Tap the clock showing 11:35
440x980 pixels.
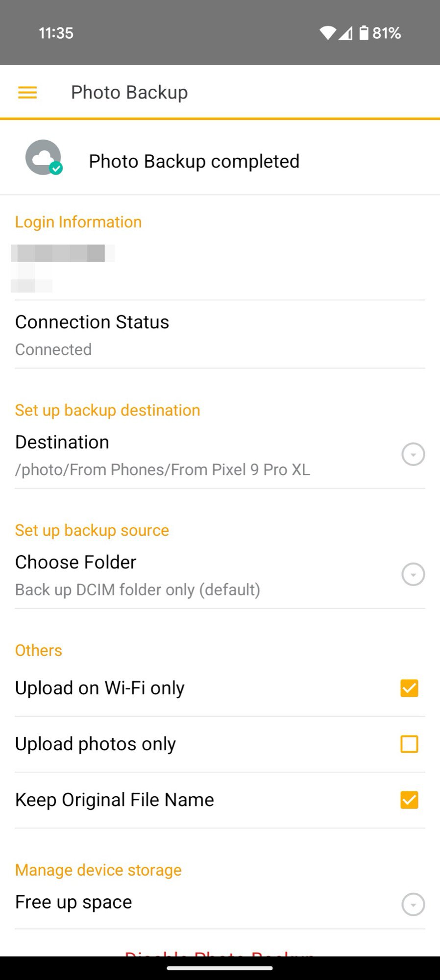[x=56, y=33]
